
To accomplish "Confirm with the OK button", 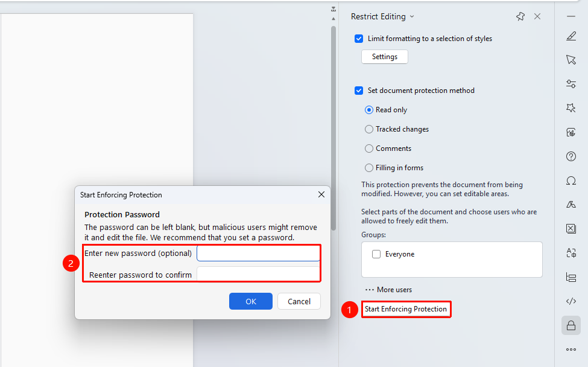I will [250, 301].
